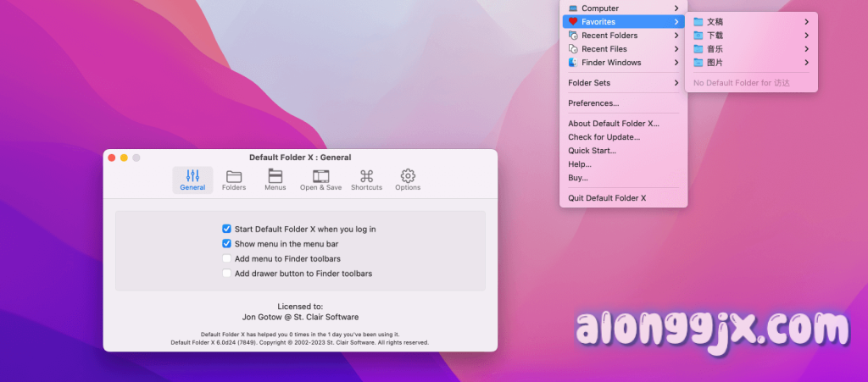
Task: Open the Shortcuts preferences pane
Action: click(366, 180)
